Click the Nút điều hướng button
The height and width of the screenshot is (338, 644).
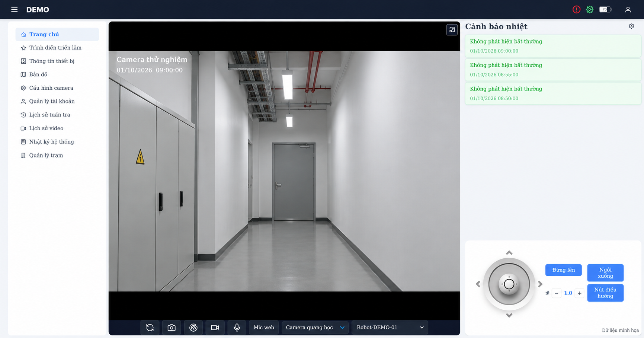click(x=605, y=293)
